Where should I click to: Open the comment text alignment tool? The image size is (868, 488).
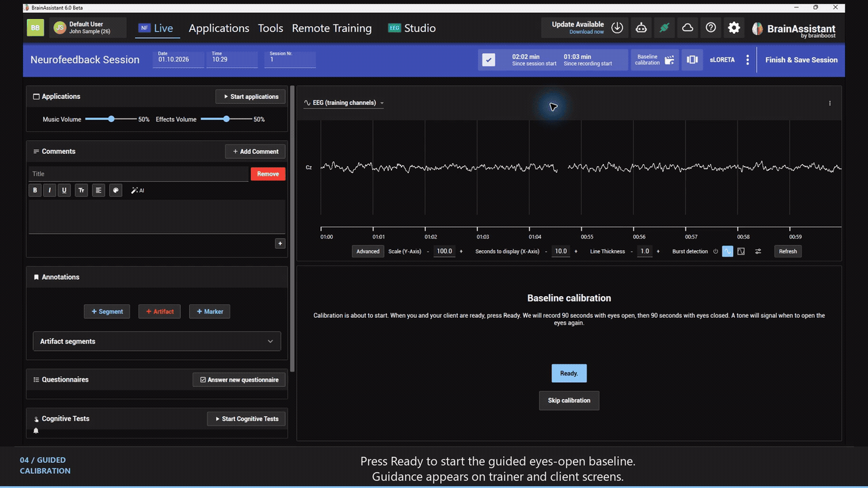pos(98,190)
